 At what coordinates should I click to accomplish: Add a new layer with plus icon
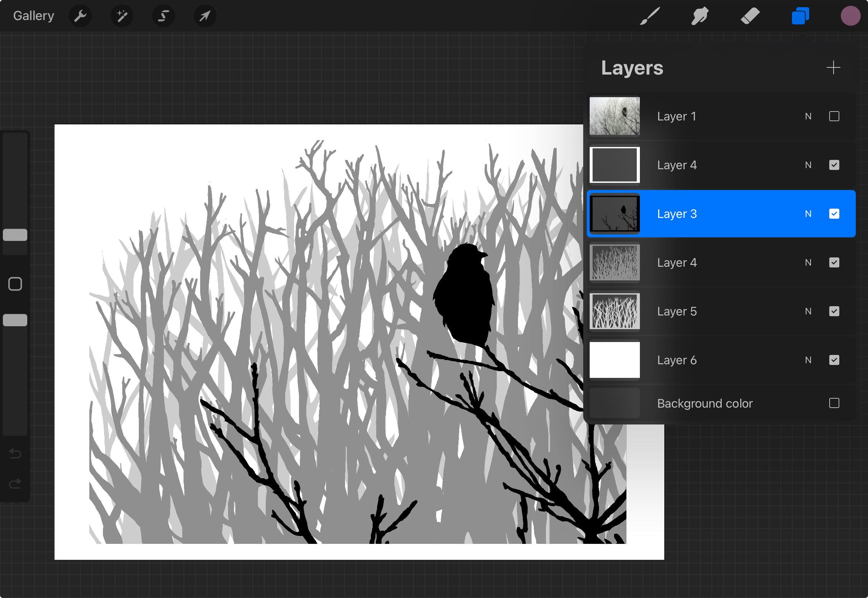click(x=833, y=68)
